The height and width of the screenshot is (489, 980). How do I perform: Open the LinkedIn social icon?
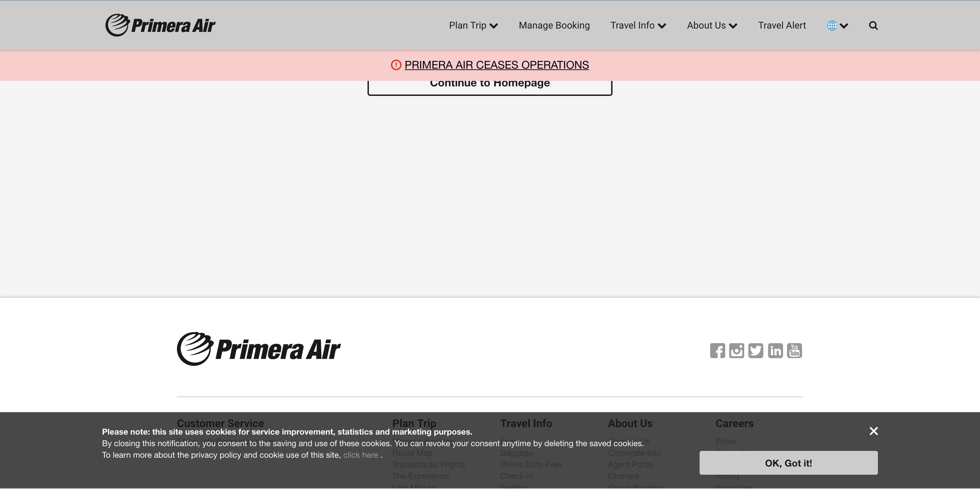coord(775,351)
